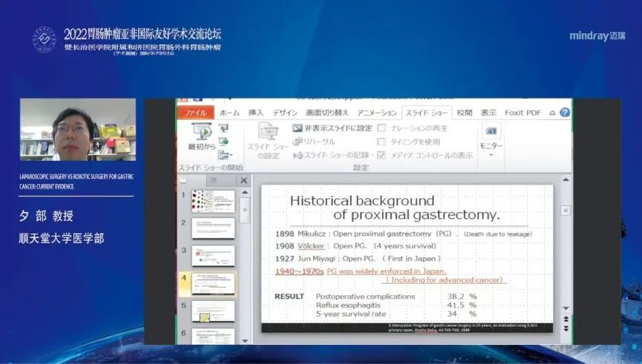Toggle the Use Timings (タイミングを使用) checkbox
Viewport: 642px width, 364px height.
point(382,142)
